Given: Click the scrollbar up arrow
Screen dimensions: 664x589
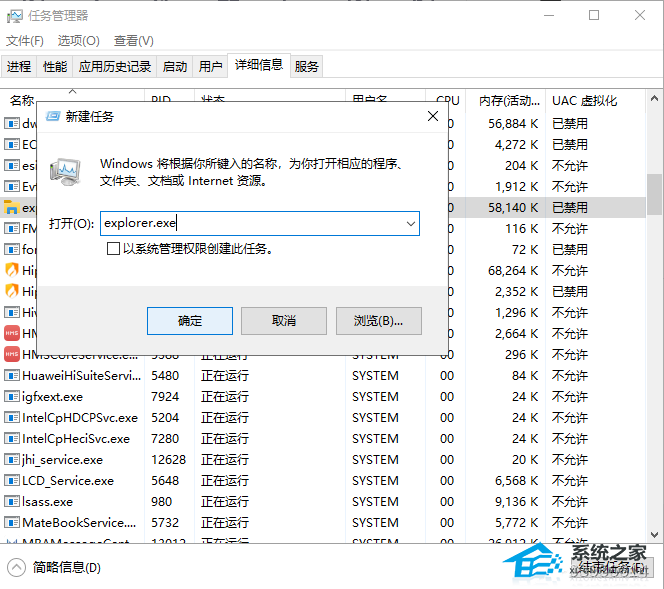Looking at the screenshot, I should click(654, 99).
